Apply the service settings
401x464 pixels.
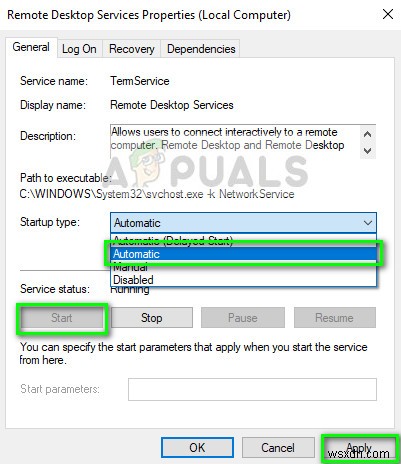(359, 447)
